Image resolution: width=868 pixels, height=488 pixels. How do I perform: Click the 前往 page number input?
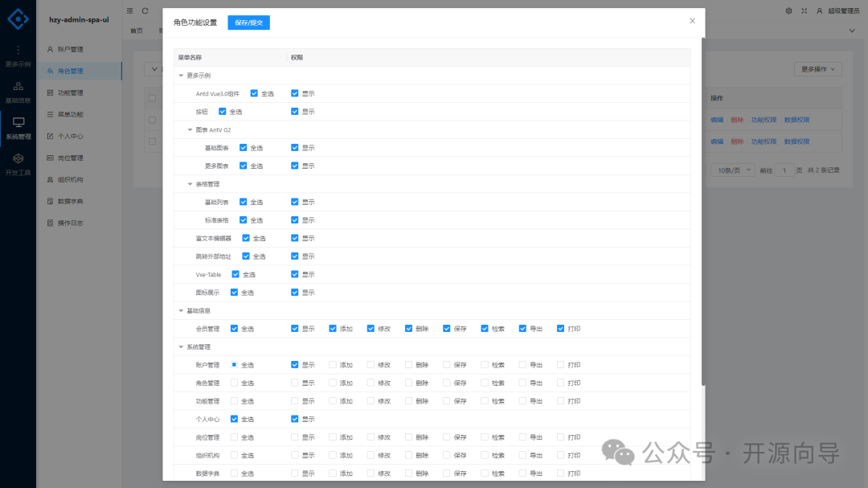point(784,170)
